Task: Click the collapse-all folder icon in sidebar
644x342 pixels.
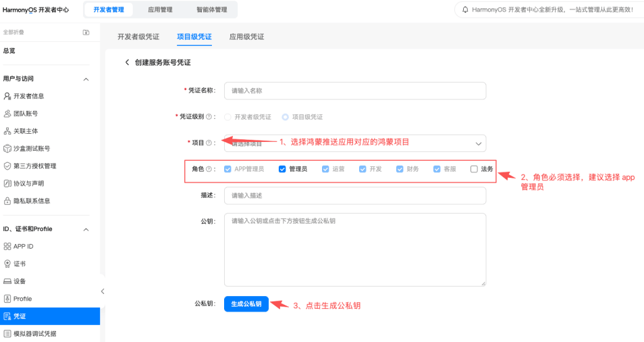Action: tap(86, 32)
